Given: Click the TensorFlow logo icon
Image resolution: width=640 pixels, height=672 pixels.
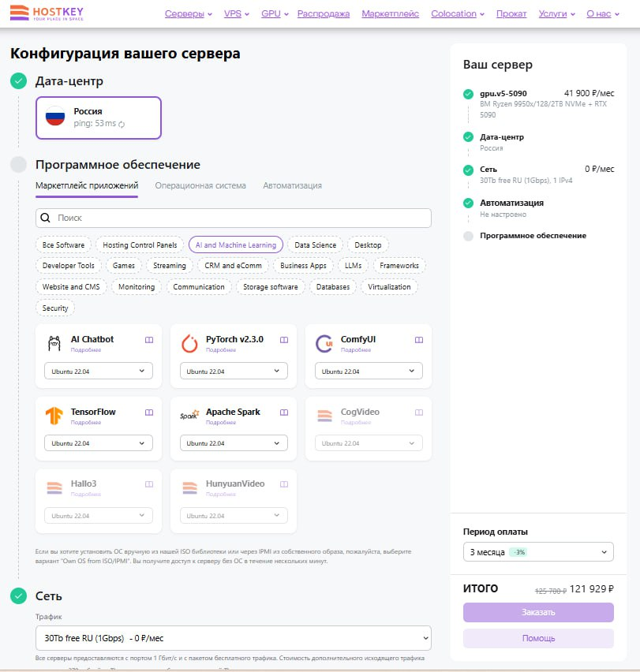Looking at the screenshot, I should click(54, 416).
